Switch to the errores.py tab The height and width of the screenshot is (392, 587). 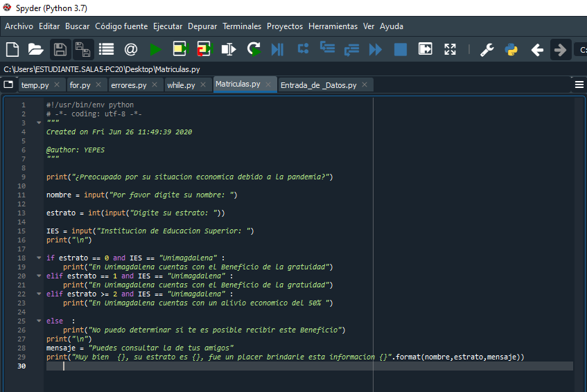pyautogui.click(x=129, y=85)
